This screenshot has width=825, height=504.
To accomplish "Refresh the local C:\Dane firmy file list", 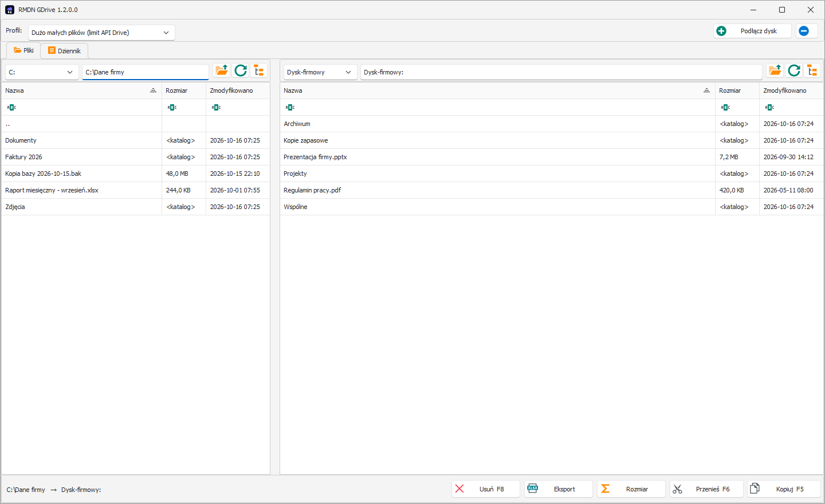I will 241,70.
